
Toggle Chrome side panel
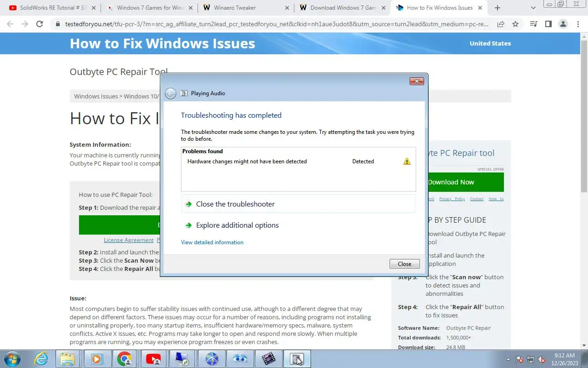pos(548,24)
